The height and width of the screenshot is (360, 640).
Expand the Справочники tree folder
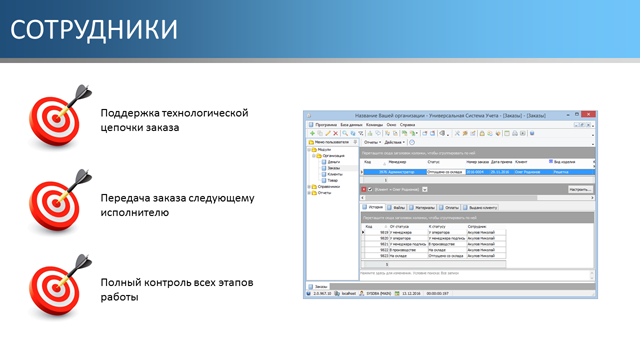[309, 187]
